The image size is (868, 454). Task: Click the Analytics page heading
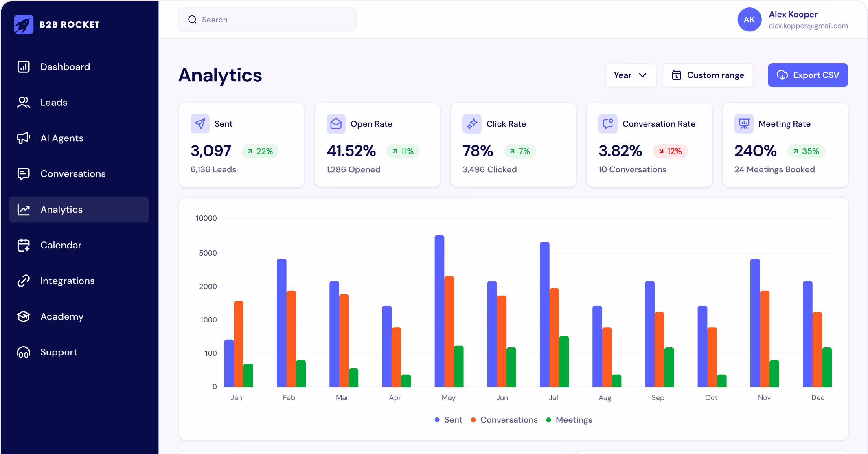point(220,75)
